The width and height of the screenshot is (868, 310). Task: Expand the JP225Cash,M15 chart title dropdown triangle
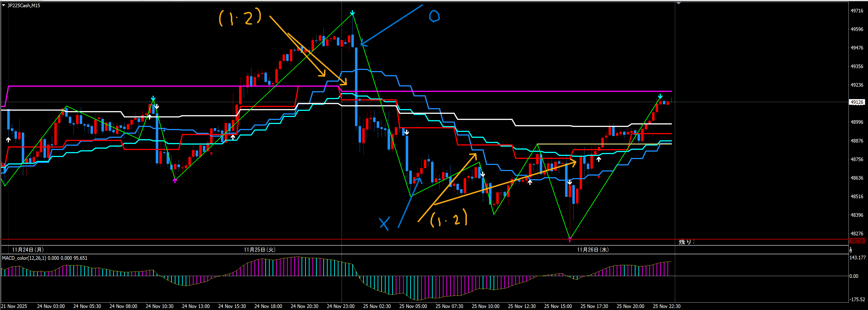4,5
